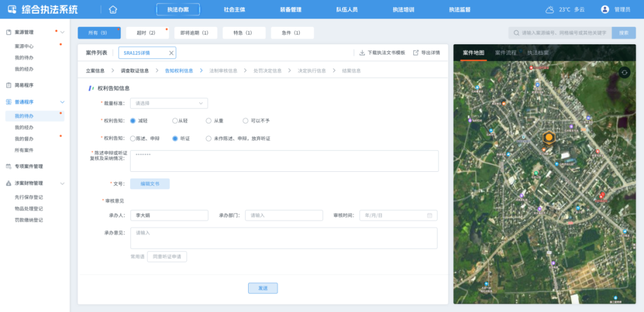
Task: Go to the 立案信息 step
Action: (x=95, y=71)
